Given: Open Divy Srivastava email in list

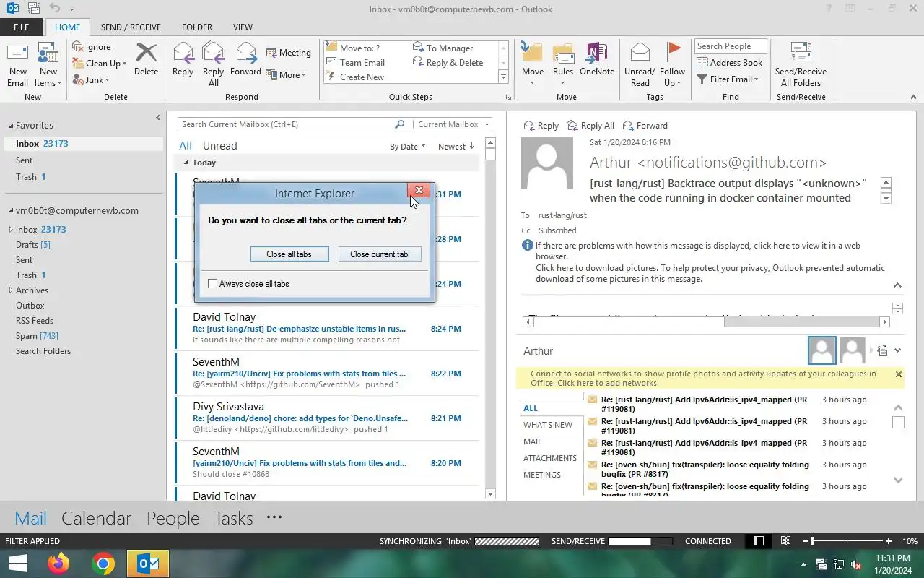Looking at the screenshot, I should [326, 418].
